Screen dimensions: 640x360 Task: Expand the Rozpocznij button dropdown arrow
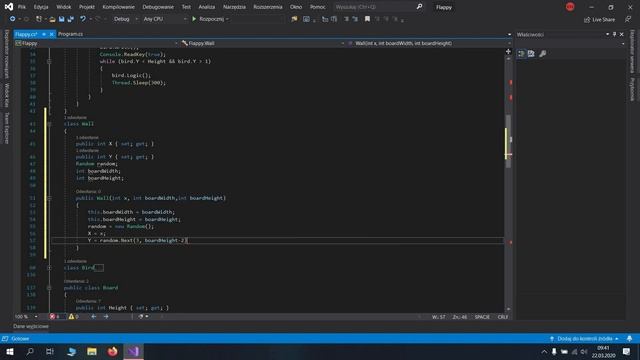pyautogui.click(x=227, y=19)
